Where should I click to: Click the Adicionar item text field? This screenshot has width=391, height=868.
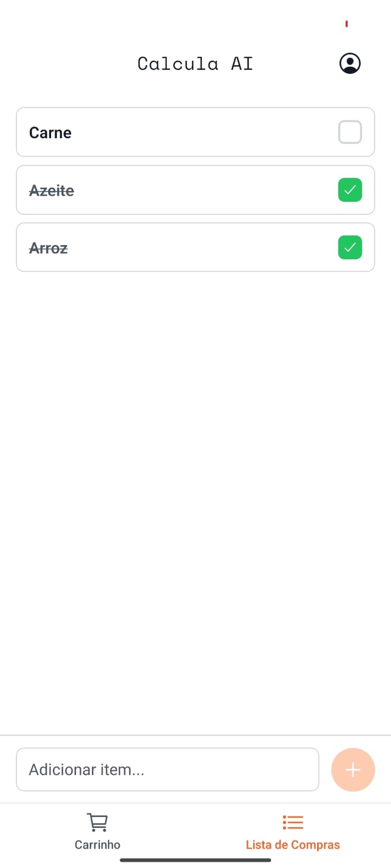[167, 769]
